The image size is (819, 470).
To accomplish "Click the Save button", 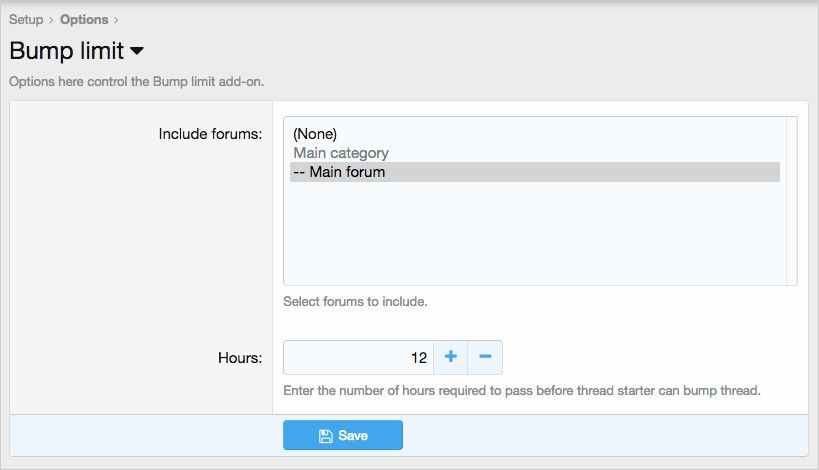I will tap(343, 435).
